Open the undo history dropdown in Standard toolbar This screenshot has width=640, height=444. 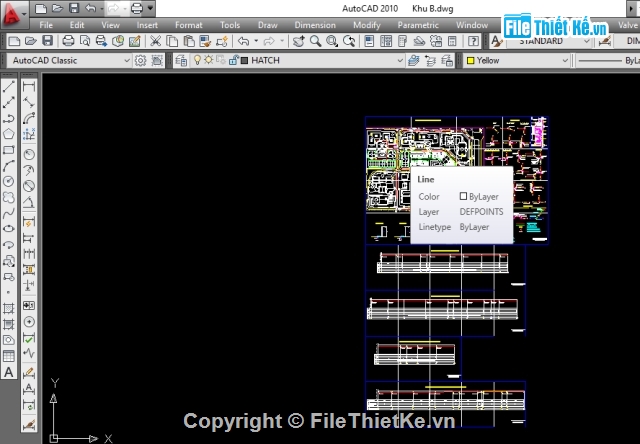click(x=256, y=41)
